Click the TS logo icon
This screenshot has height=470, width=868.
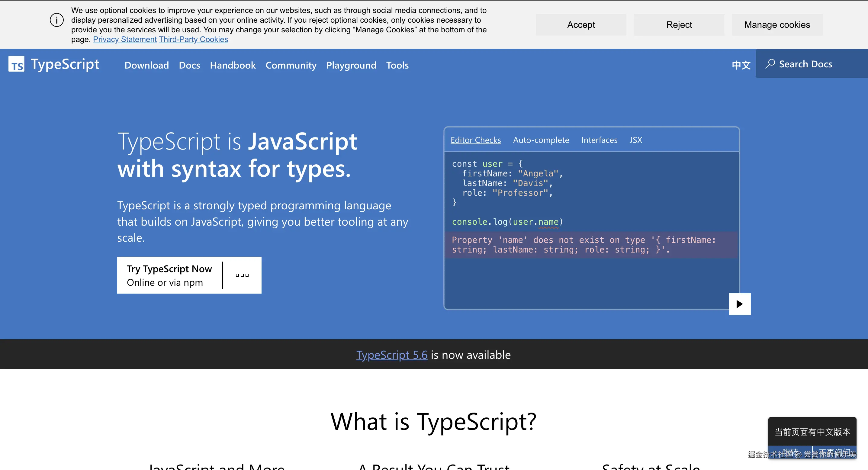16,64
